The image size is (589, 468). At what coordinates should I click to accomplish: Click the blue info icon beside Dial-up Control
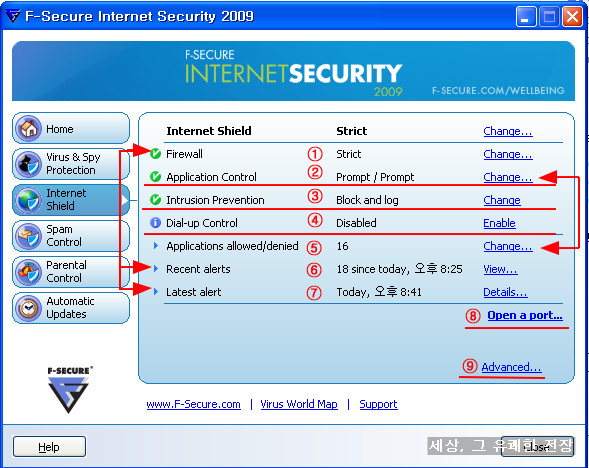pyautogui.click(x=155, y=223)
